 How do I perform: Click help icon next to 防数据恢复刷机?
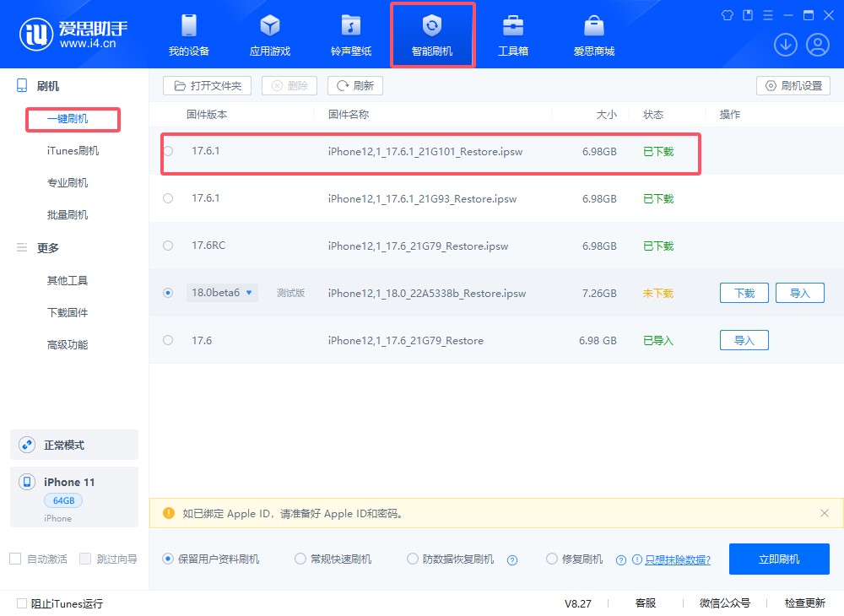click(x=512, y=560)
